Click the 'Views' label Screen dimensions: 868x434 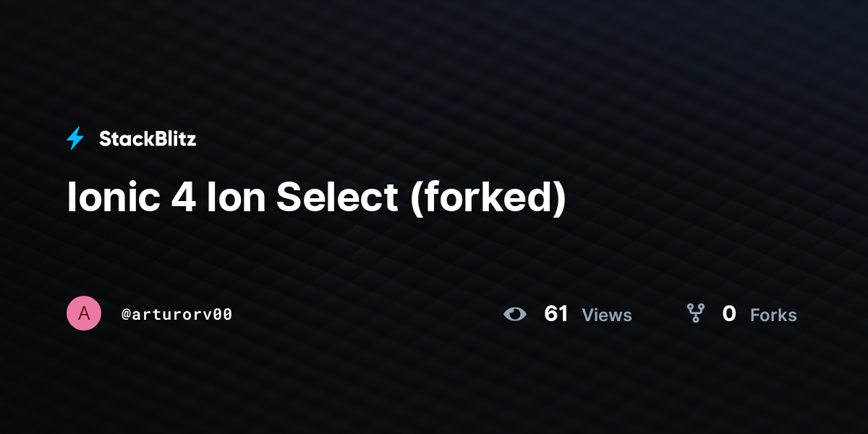[x=607, y=315]
